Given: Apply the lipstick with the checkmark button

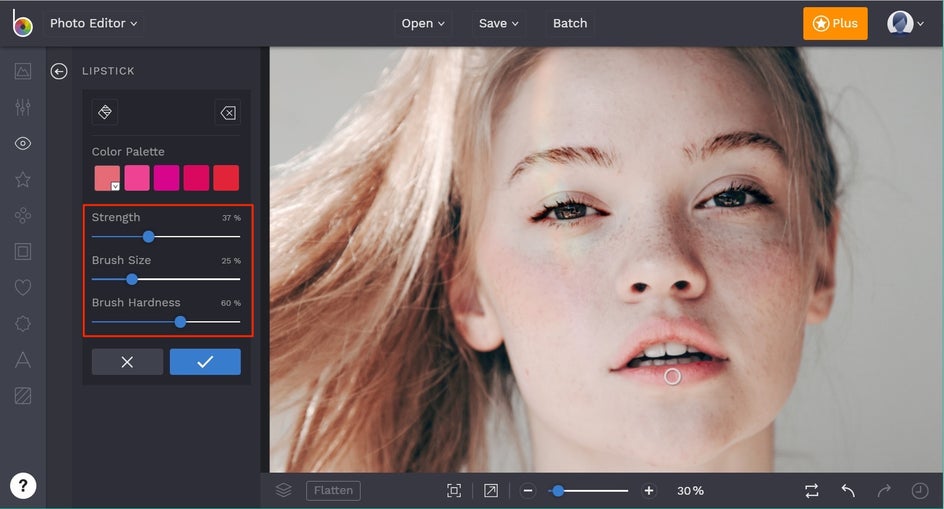Looking at the screenshot, I should coord(205,361).
